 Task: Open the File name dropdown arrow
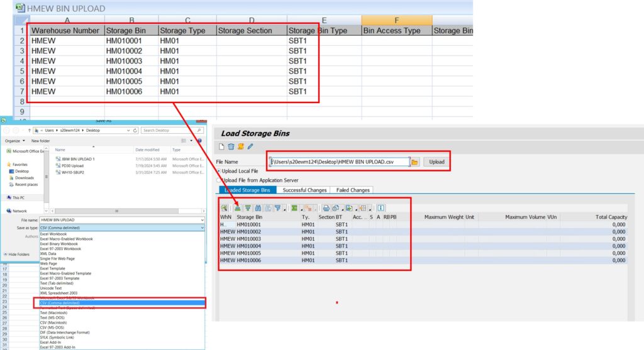[x=201, y=220]
